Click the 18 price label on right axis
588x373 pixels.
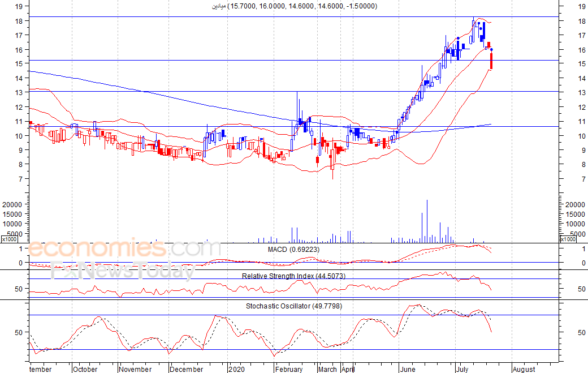pyautogui.click(x=582, y=21)
